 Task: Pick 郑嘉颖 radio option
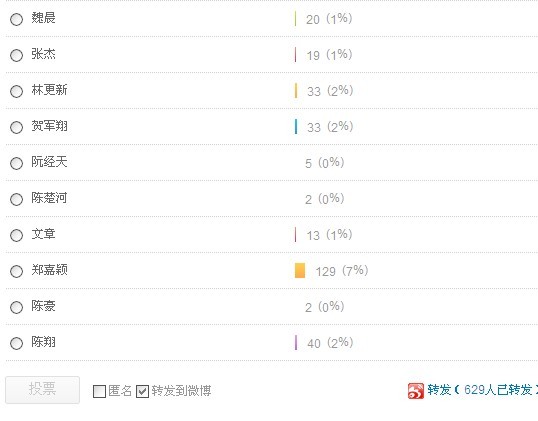[x=16, y=271]
